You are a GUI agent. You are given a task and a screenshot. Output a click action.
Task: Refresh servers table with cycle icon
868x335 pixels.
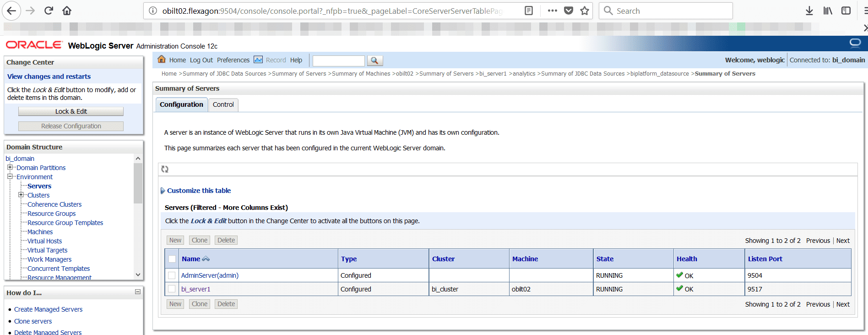click(x=165, y=169)
